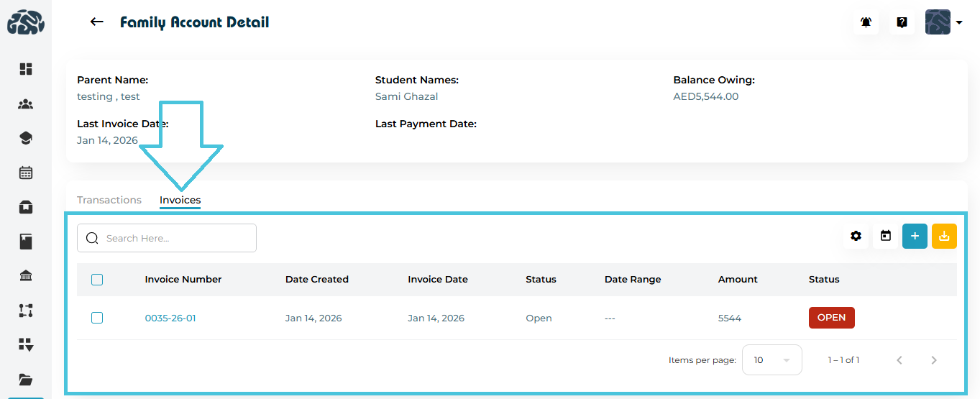Screen dimensions: 980x399
Task: Click the blue add invoice plus button
Action: tap(915, 236)
